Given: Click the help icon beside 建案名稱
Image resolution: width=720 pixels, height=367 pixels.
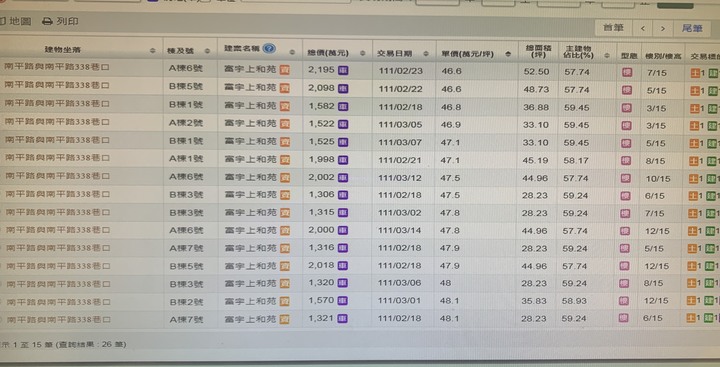Looking at the screenshot, I should click(270, 49).
